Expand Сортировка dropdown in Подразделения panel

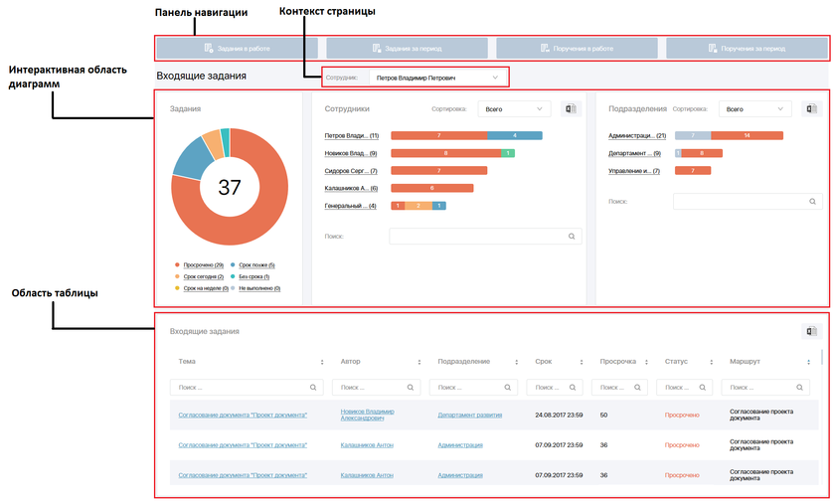coord(753,109)
